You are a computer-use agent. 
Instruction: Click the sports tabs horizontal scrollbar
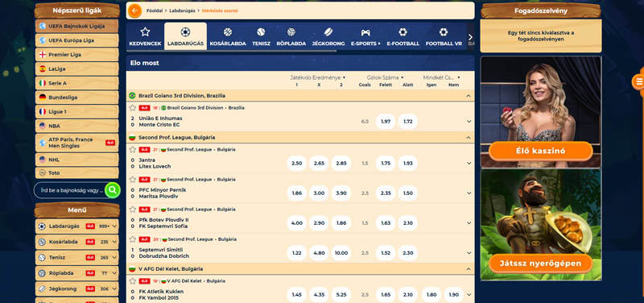(x=231, y=51)
